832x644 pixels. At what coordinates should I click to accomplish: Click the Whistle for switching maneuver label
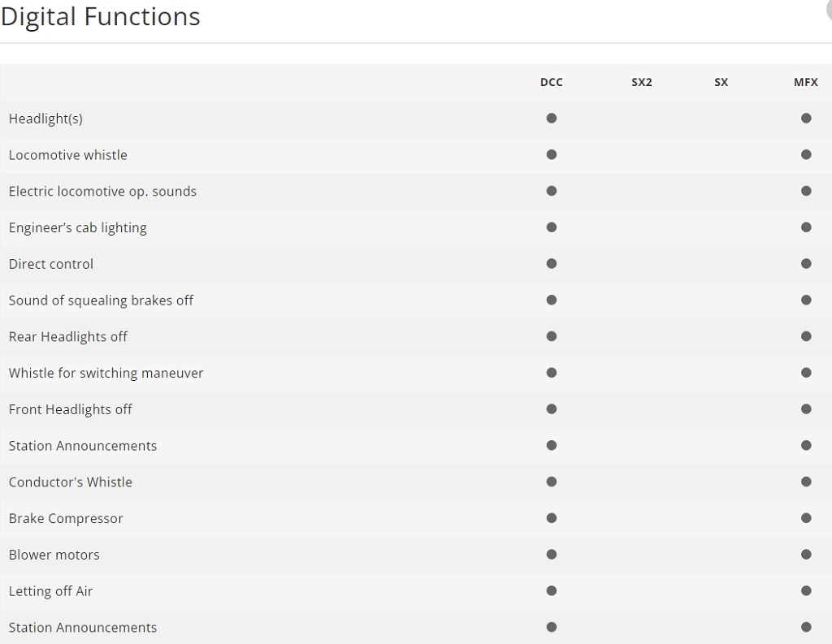[x=106, y=374]
